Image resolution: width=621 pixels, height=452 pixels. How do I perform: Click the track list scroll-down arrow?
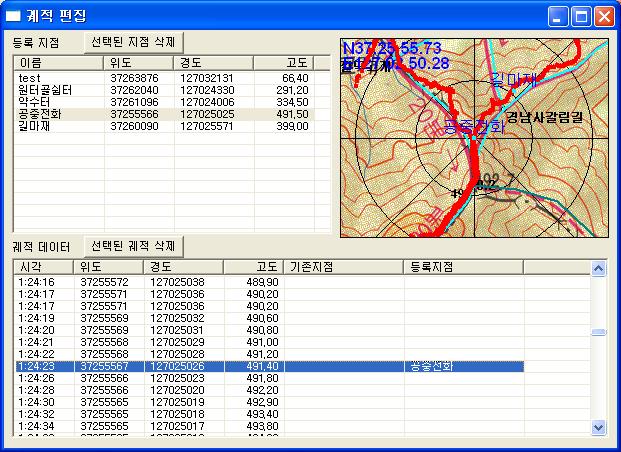(598, 427)
